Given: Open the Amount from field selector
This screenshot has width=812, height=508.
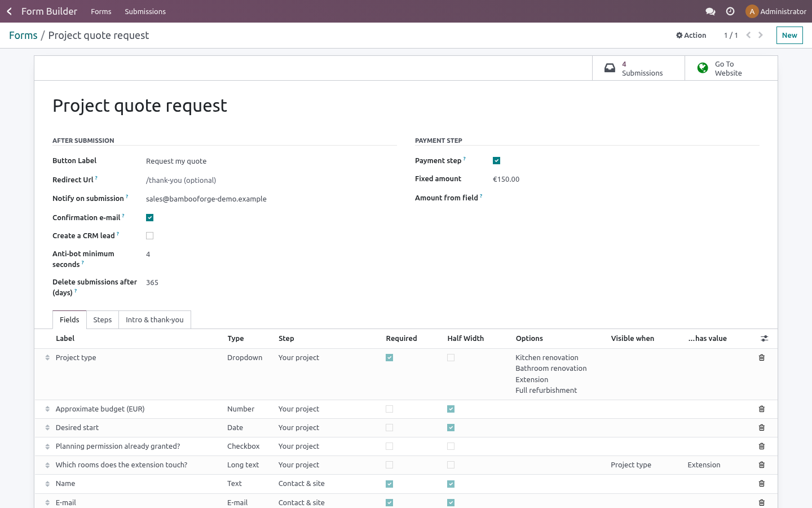Looking at the screenshot, I should tap(626, 198).
